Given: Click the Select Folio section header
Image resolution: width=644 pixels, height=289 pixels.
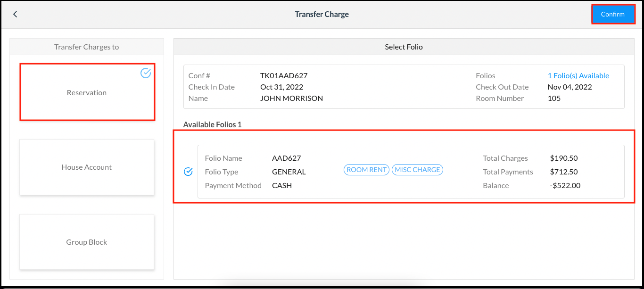Looking at the screenshot, I should tap(404, 47).
